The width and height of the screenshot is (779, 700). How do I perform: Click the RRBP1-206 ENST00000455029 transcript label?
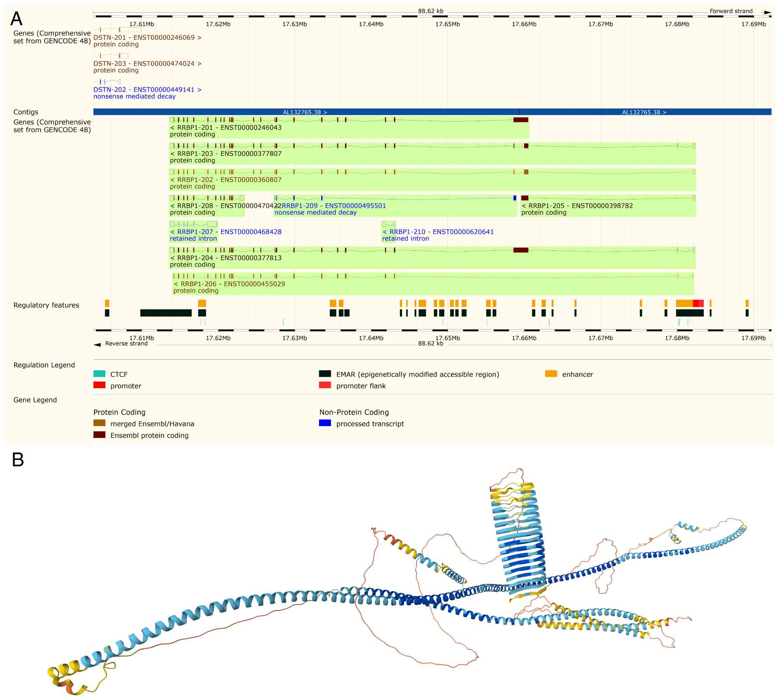click(x=229, y=284)
